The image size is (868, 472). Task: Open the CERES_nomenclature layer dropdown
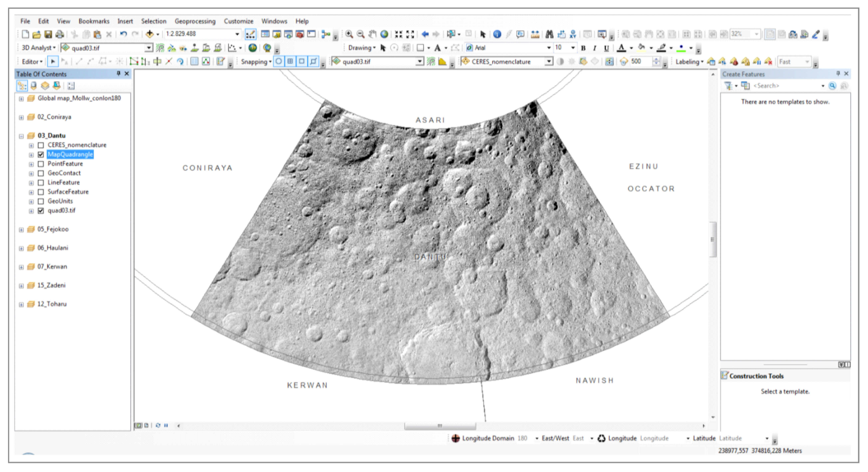(x=549, y=62)
